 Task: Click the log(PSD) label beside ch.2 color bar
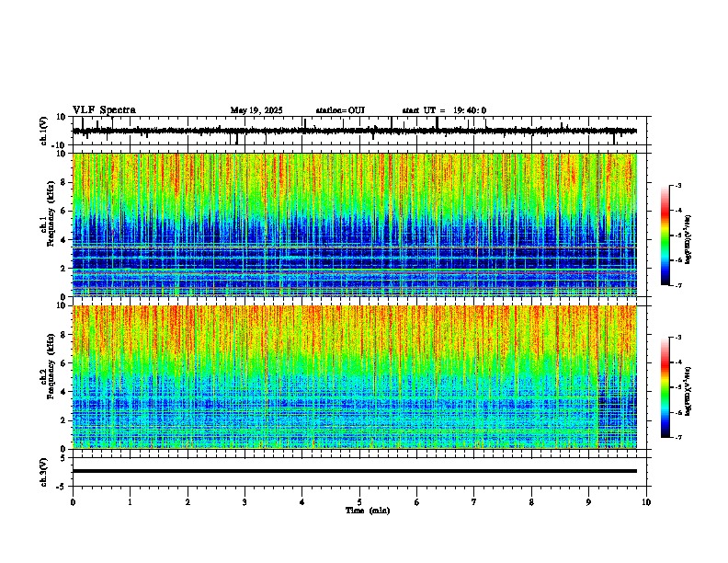688,391
